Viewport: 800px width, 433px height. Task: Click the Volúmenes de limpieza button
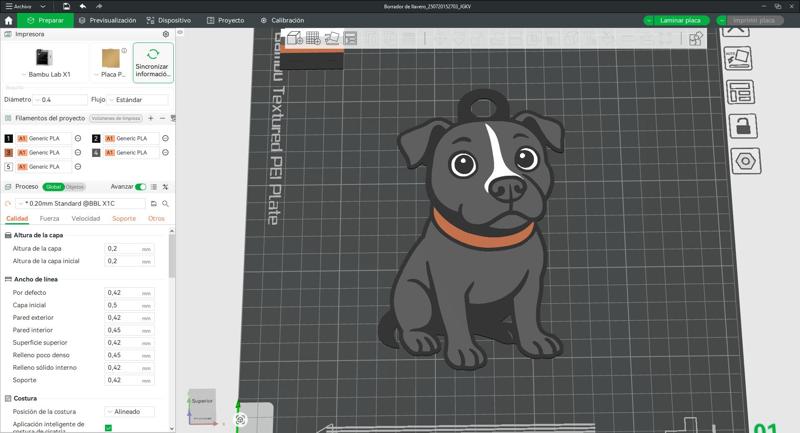click(116, 118)
